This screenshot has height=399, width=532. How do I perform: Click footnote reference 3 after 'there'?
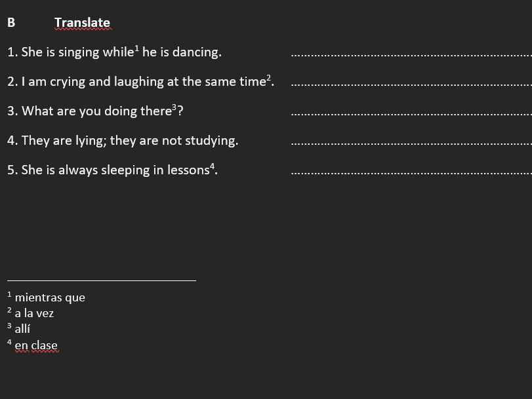point(174,107)
